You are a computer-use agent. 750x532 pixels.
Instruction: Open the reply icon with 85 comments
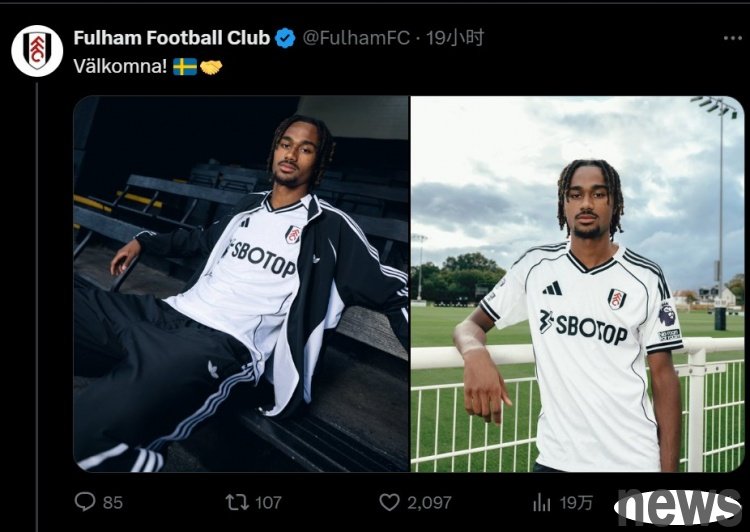(85, 502)
